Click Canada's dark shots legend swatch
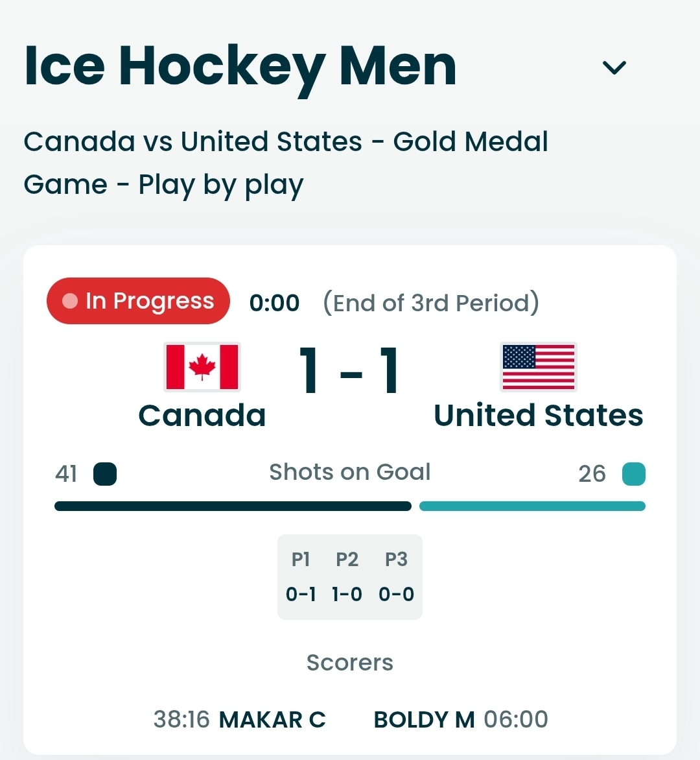Image resolution: width=700 pixels, height=760 pixels. click(105, 474)
